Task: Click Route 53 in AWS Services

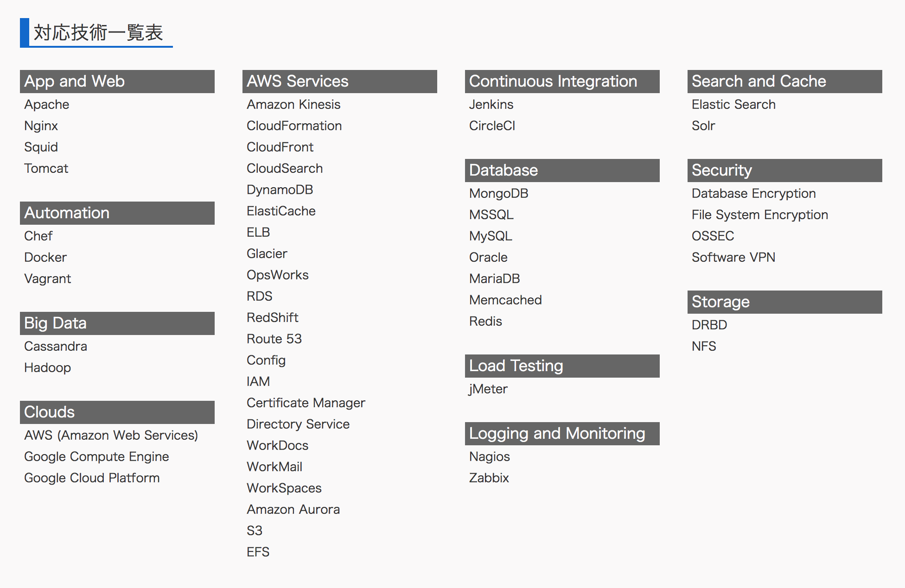Action: 274,339
